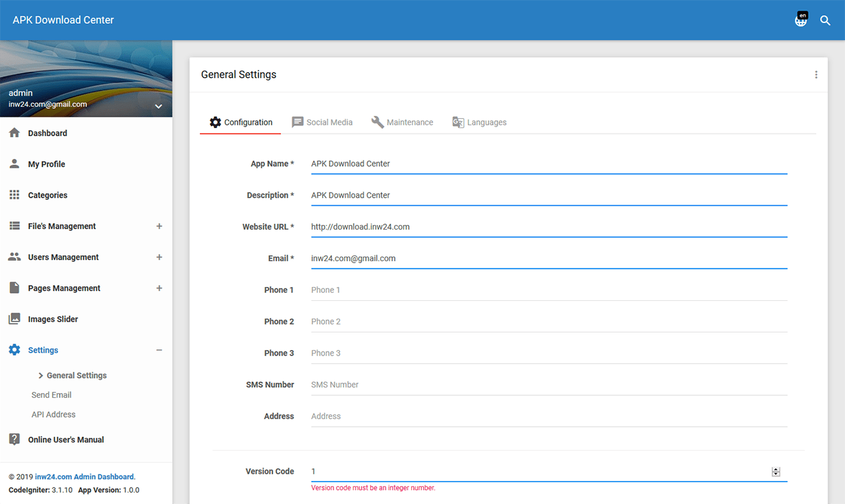Image resolution: width=845 pixels, height=504 pixels.
Task: Click the 'App Version: 1.0.0' footer text
Action: point(109,490)
